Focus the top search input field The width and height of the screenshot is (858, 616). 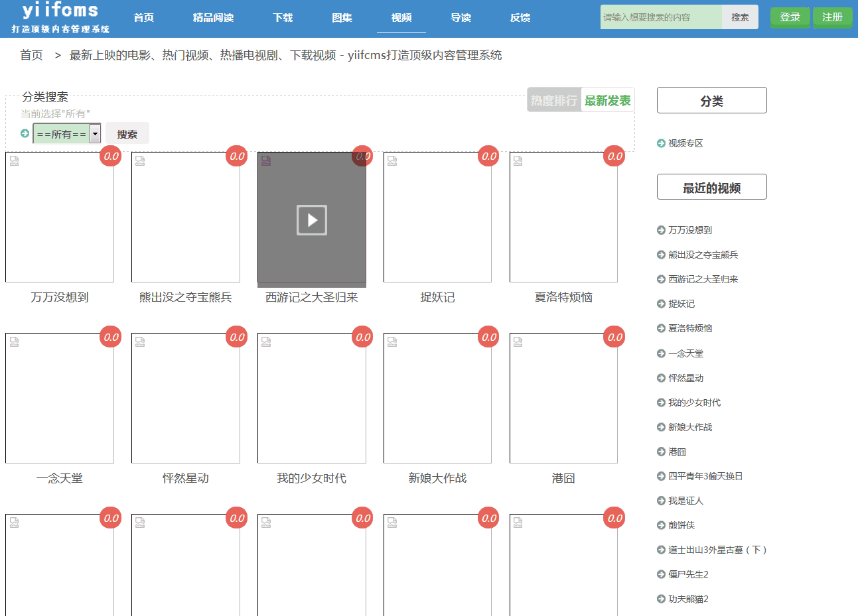click(x=660, y=17)
